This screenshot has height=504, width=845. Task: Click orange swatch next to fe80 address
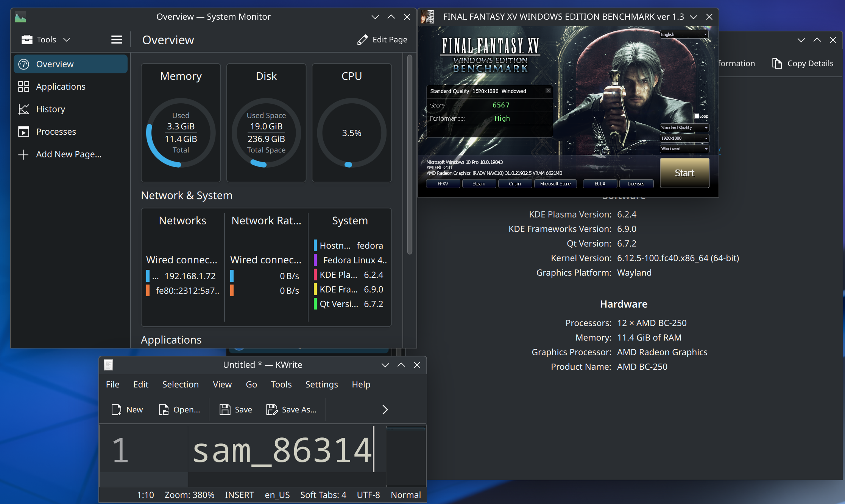(148, 291)
